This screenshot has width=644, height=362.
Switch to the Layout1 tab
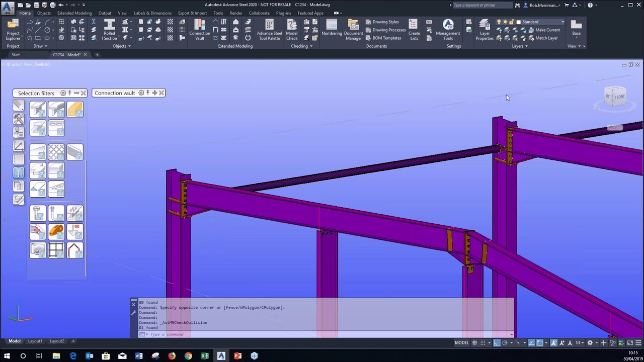tap(35, 341)
